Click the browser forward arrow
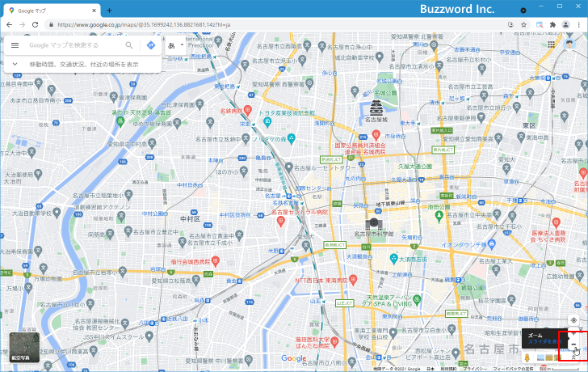 tap(22, 25)
